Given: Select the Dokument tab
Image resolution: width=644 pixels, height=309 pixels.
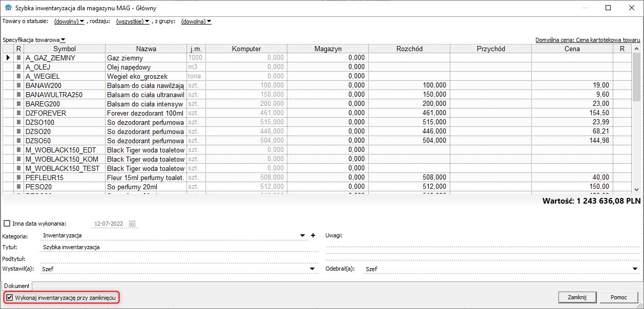Looking at the screenshot, I should coord(17,285).
